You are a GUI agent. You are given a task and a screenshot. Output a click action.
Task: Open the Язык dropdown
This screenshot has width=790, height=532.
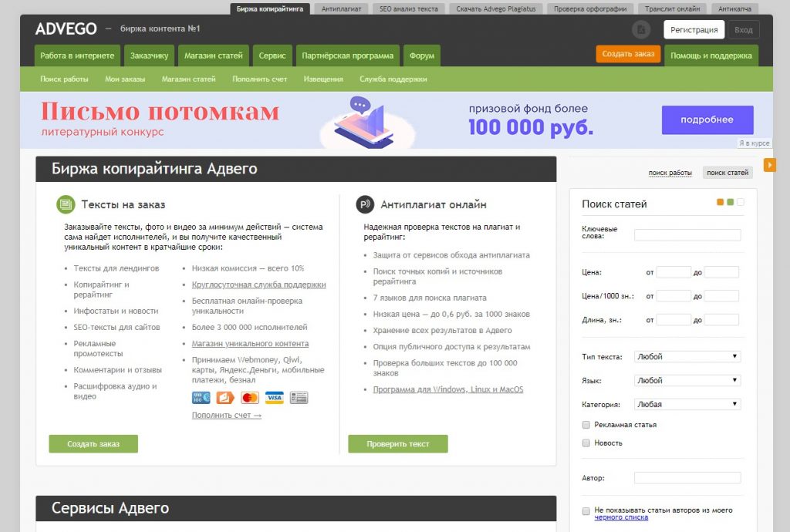687,380
